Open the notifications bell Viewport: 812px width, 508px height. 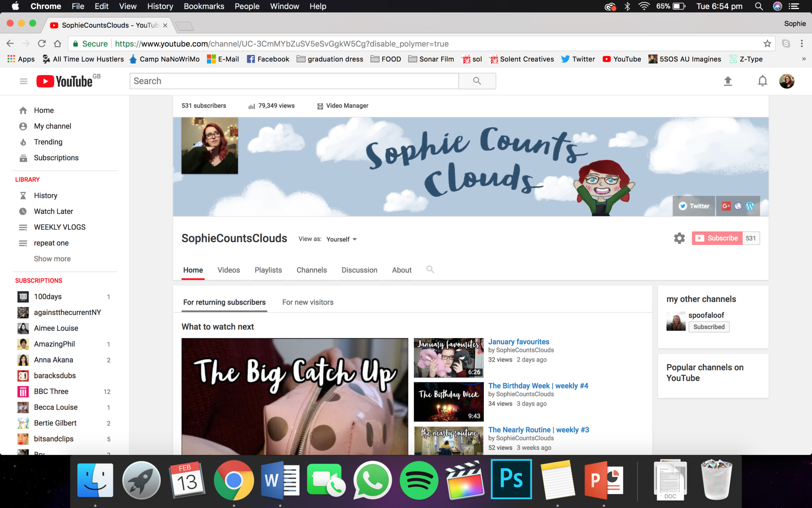click(x=762, y=81)
